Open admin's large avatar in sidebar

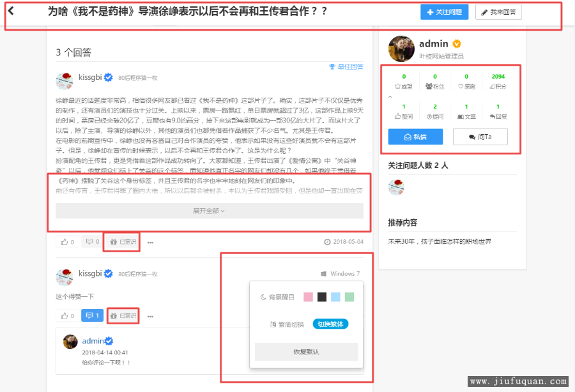click(401, 49)
